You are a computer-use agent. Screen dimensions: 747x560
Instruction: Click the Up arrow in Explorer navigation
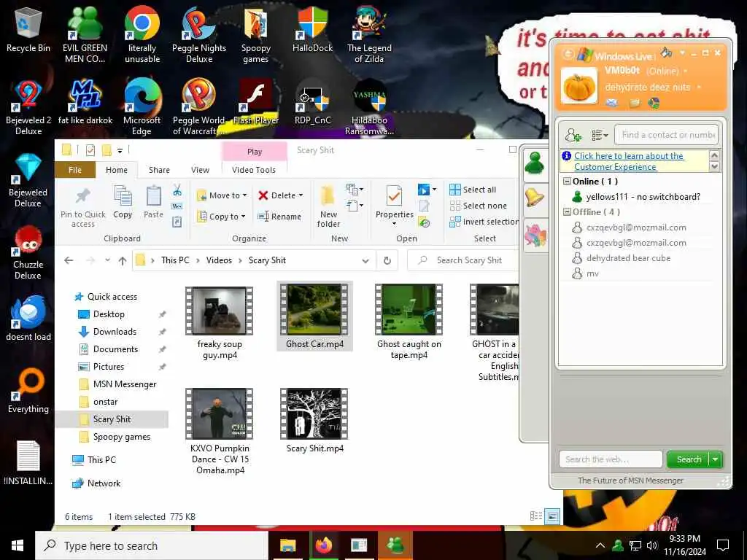click(123, 260)
